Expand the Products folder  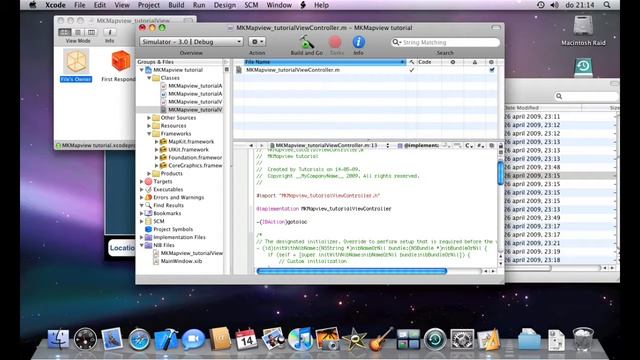(x=149, y=173)
